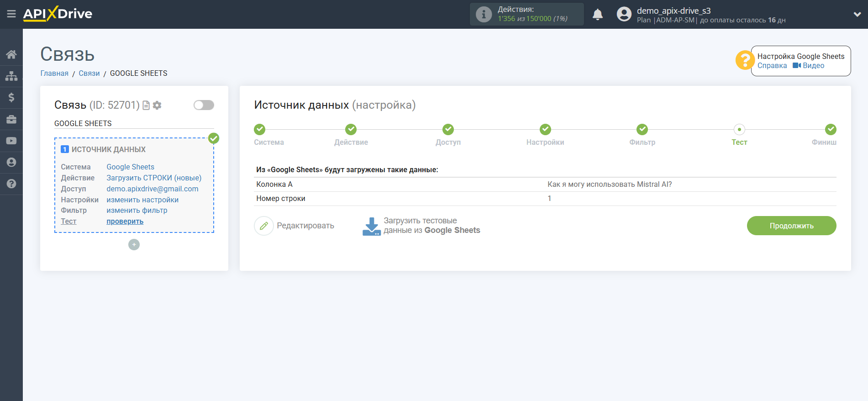The width and height of the screenshot is (868, 401).
Task: Click the account avatar icon
Action: [624, 14]
